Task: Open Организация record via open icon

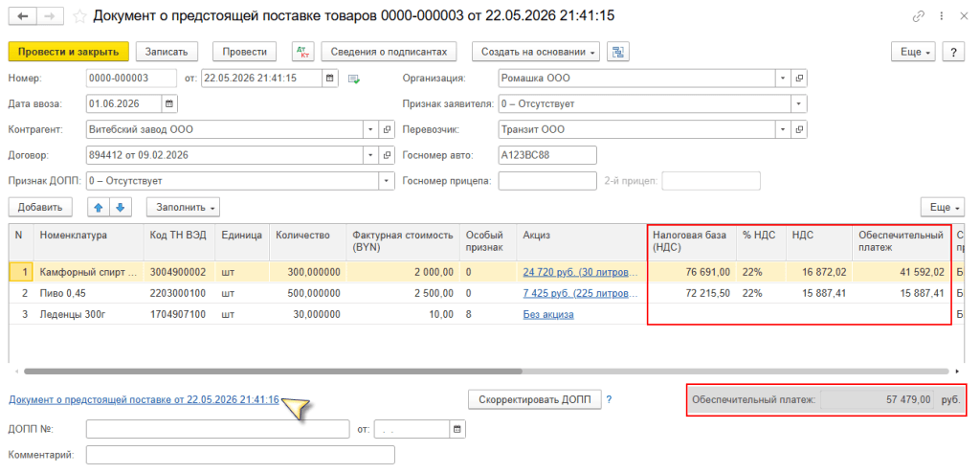Action: point(799,79)
